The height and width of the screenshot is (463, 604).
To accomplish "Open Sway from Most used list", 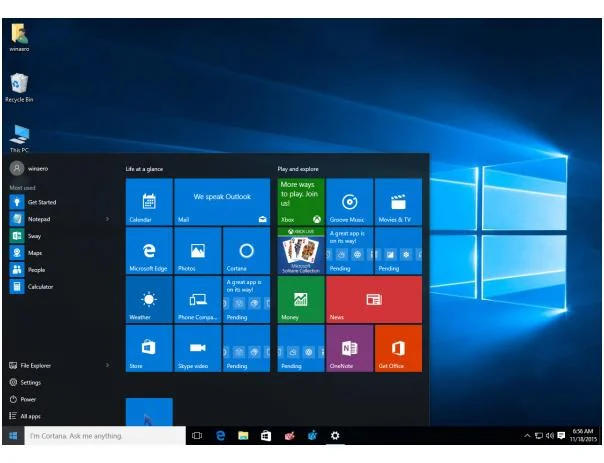I will click(x=60, y=236).
